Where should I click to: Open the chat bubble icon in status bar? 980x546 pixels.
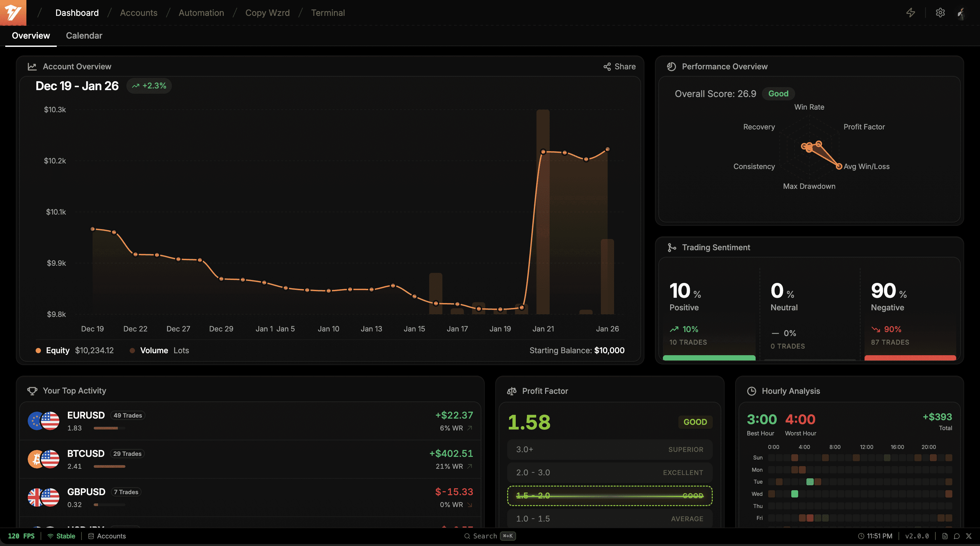[957, 536]
